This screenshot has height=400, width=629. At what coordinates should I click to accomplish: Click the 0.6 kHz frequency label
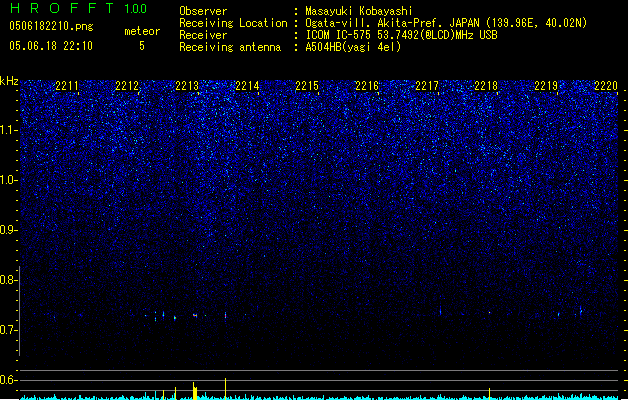[x=8, y=380]
